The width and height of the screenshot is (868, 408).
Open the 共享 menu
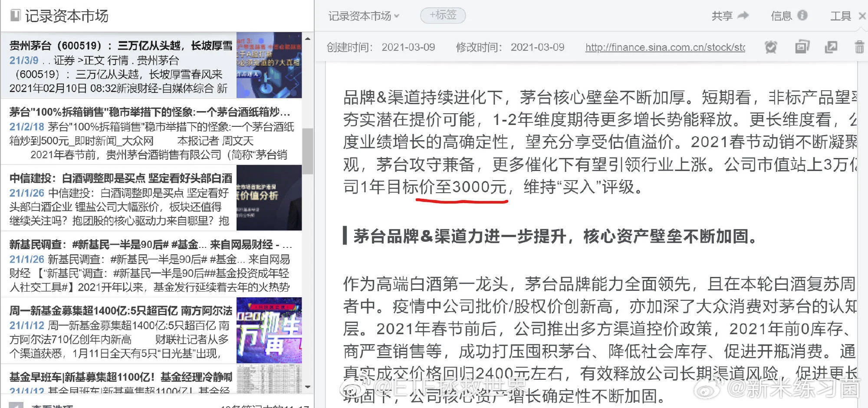722,16
